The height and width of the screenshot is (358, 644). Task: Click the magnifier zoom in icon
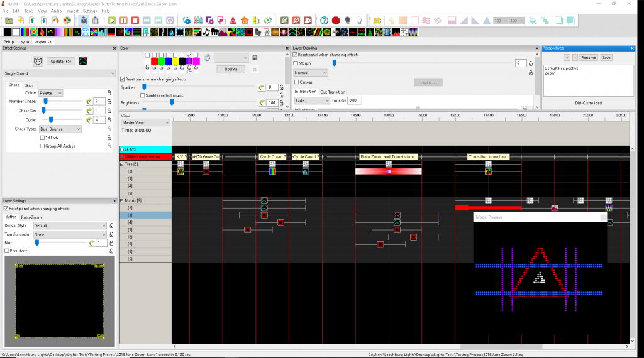tap(285, 21)
